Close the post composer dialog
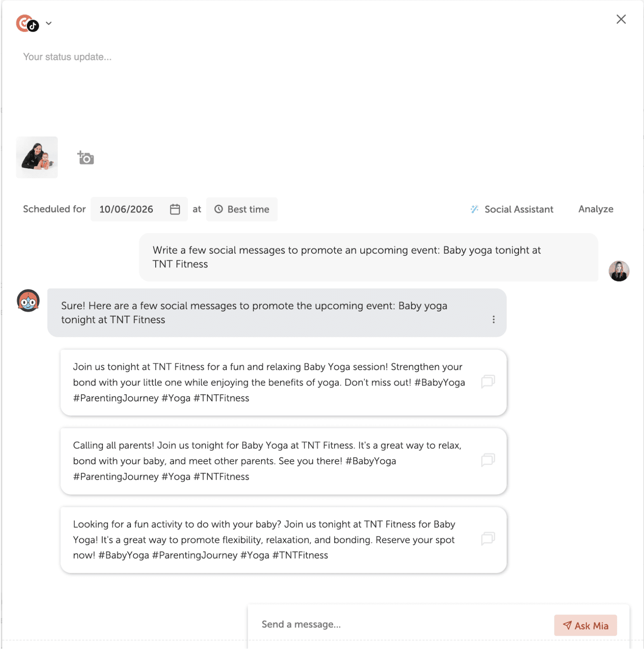This screenshot has height=649, width=644. click(x=621, y=19)
